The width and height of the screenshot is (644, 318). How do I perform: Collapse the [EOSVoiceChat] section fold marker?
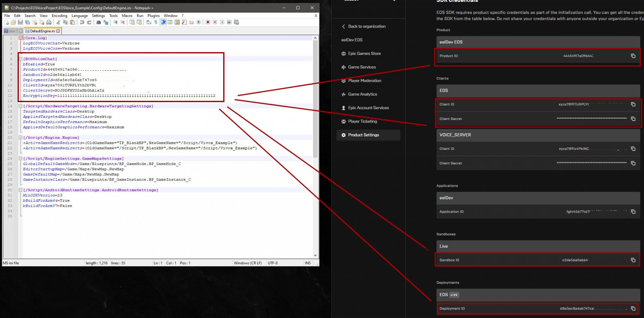click(20, 59)
